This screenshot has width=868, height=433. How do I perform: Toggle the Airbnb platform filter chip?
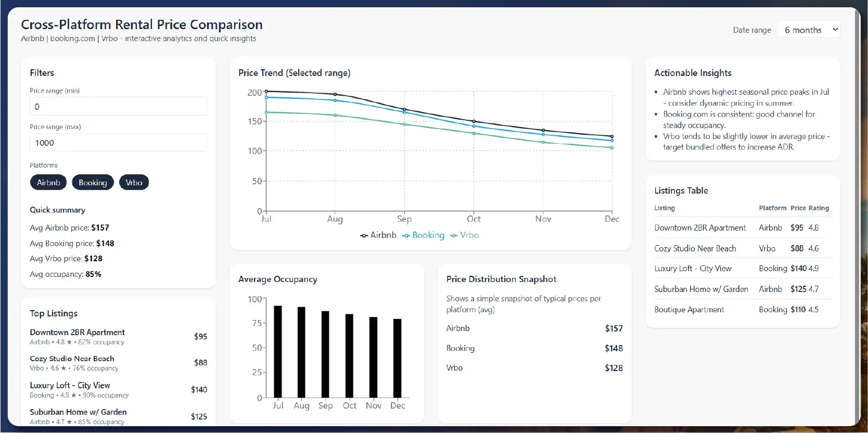click(48, 183)
